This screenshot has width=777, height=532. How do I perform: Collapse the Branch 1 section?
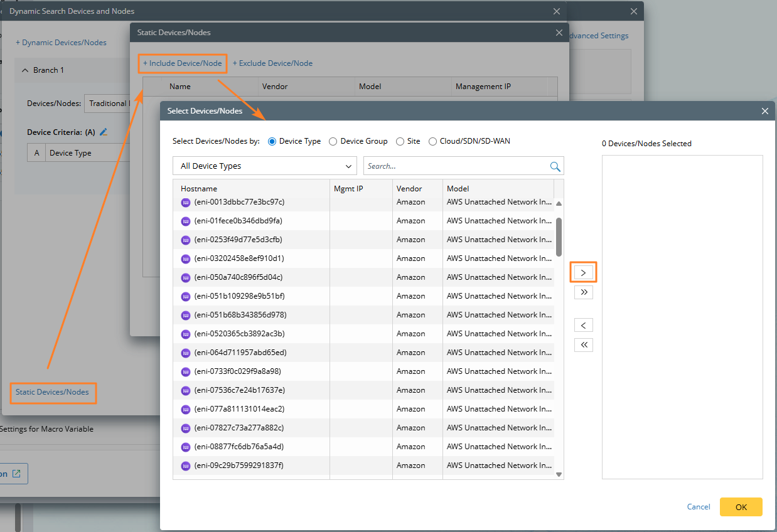[x=25, y=70]
